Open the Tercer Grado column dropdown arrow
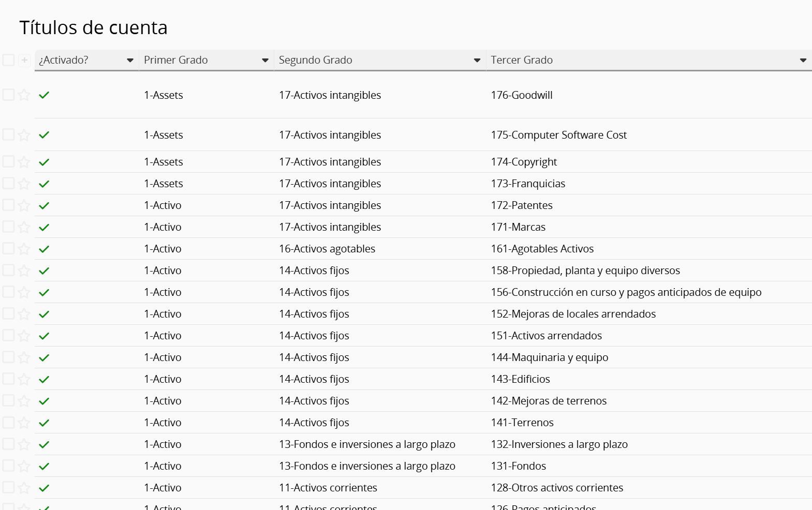This screenshot has width=812, height=510. pos(803,61)
